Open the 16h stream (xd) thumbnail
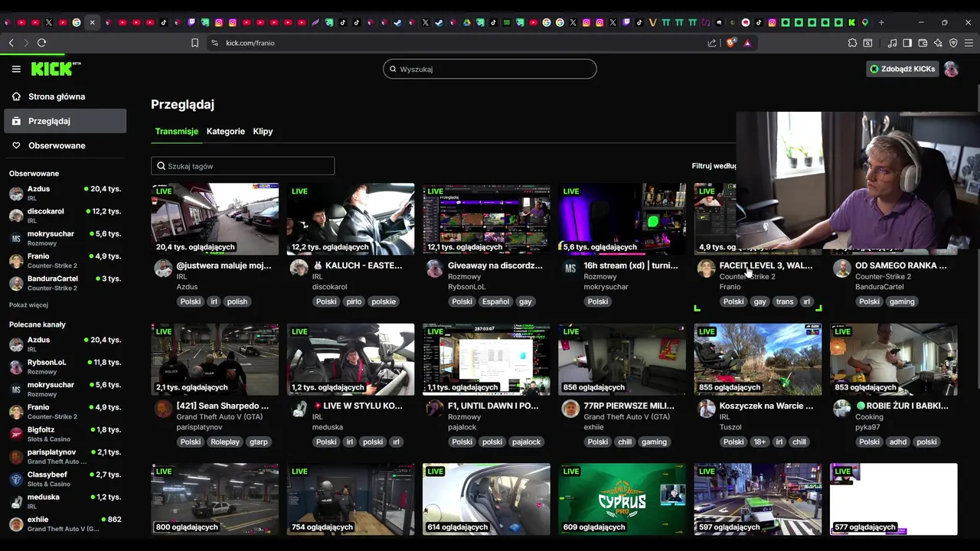The image size is (980, 551). tap(622, 219)
